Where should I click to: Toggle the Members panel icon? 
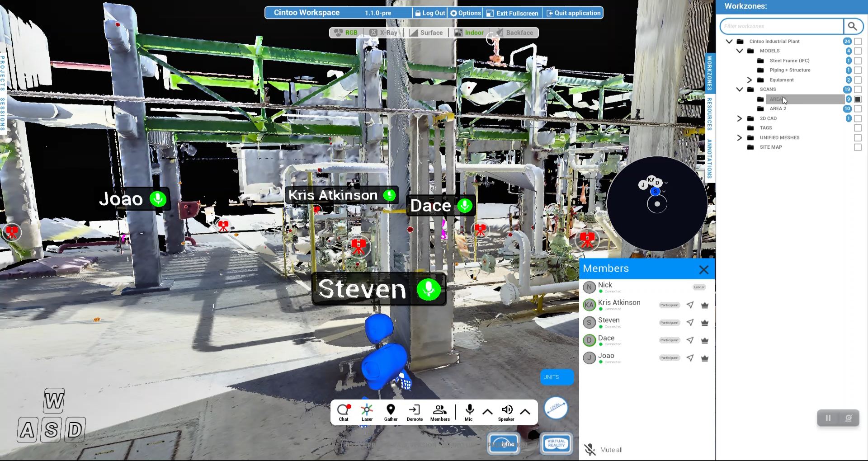tap(440, 412)
